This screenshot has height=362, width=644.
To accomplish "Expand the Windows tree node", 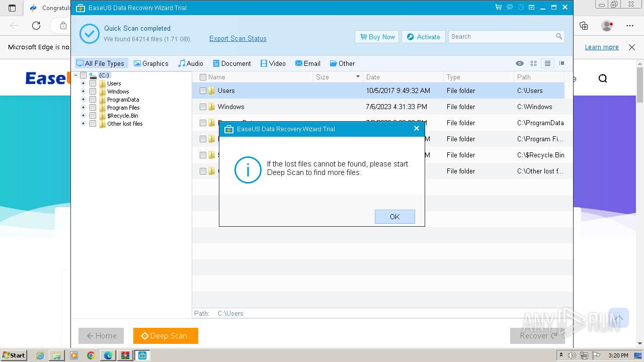I will [83, 92].
